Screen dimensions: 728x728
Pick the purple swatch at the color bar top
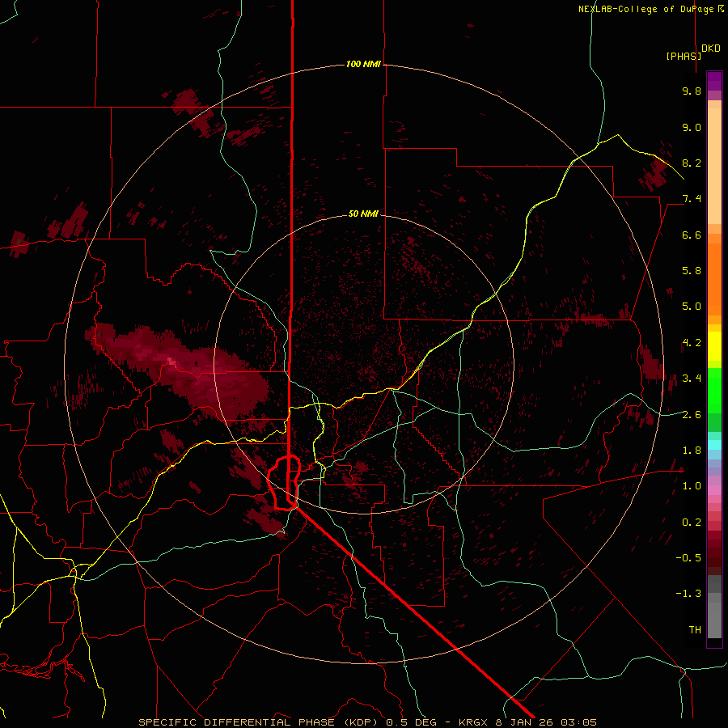point(714,81)
